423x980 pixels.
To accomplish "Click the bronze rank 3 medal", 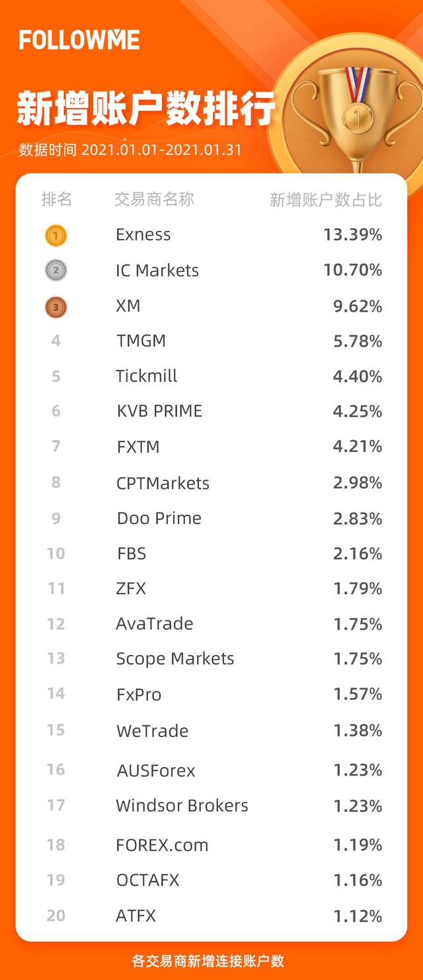I will (x=56, y=306).
